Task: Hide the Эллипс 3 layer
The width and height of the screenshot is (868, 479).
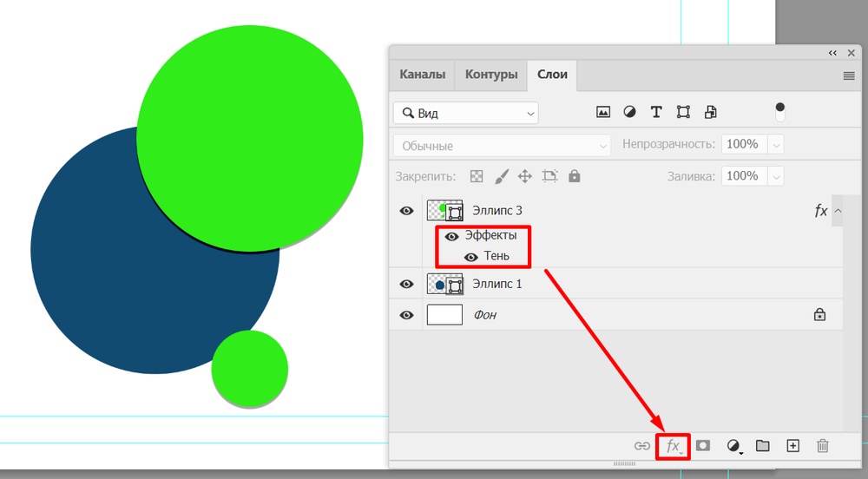Action: point(406,211)
